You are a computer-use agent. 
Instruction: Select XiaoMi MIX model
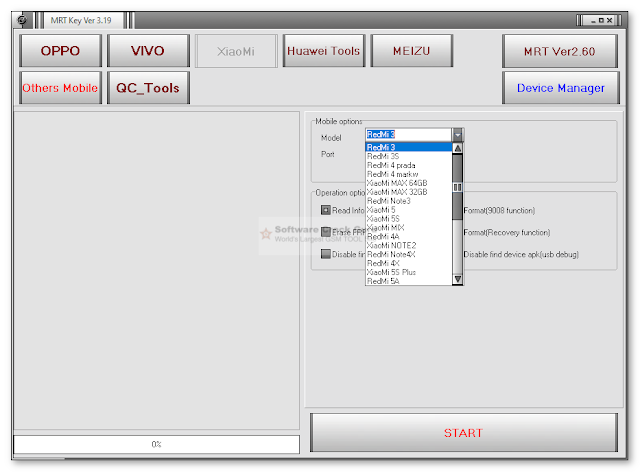[409, 227]
